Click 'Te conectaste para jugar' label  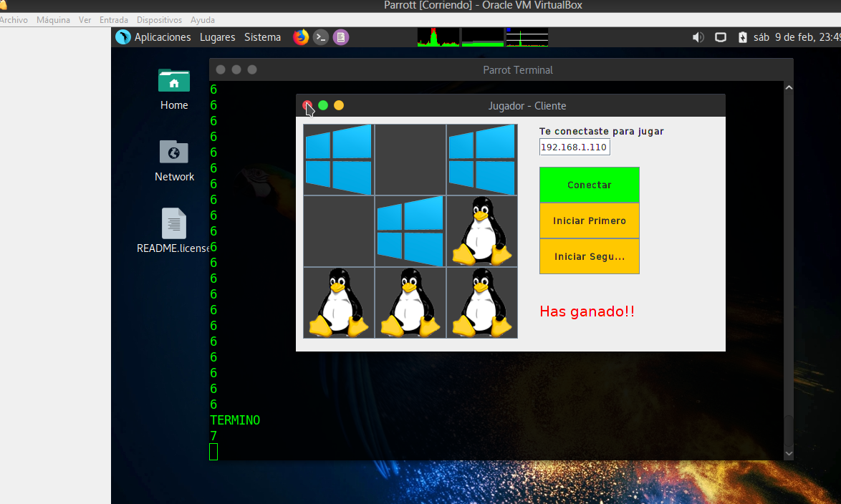601,131
